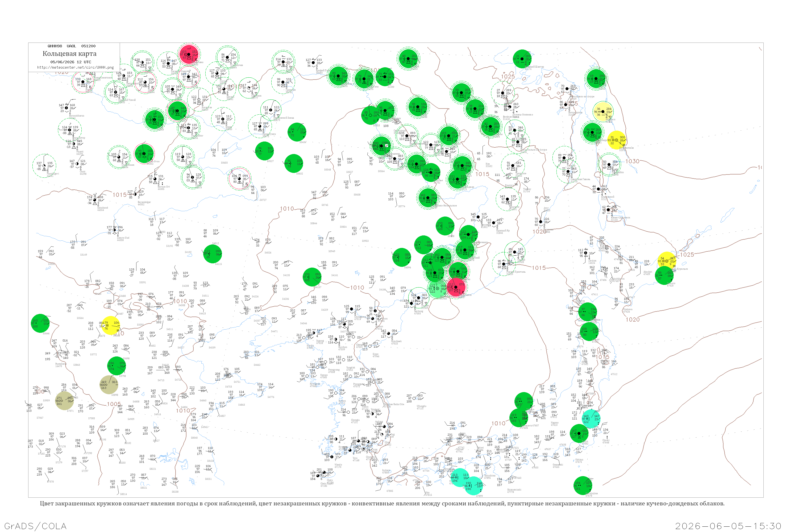
Task: Select the red Партизанск station circle
Action: click(456, 287)
